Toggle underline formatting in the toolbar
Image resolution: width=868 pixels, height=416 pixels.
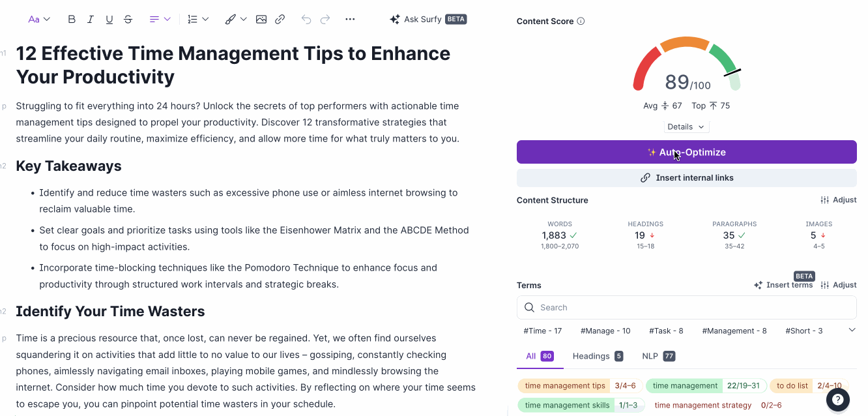109,20
